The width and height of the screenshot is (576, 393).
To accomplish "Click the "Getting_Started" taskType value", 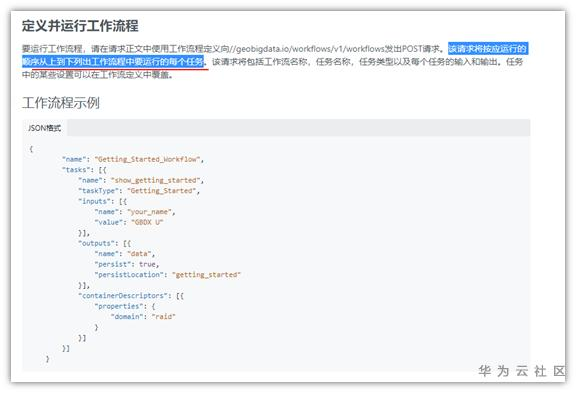I will [162, 191].
